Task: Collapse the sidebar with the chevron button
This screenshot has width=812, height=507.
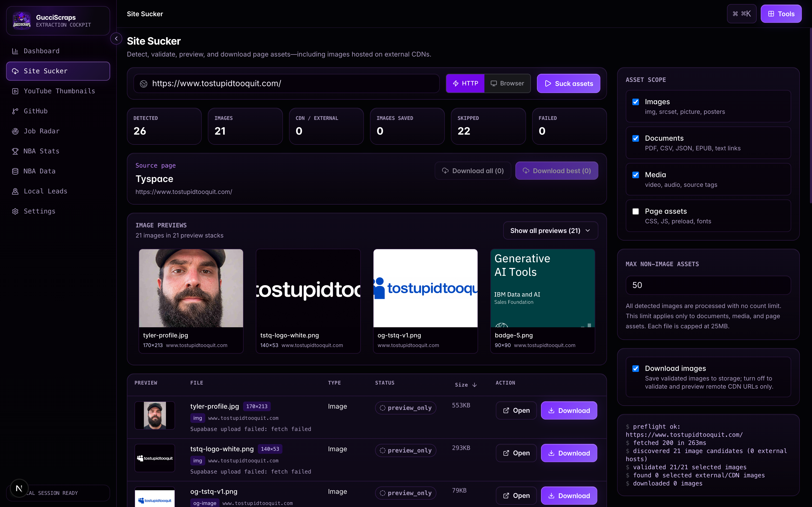Action: coord(116,39)
